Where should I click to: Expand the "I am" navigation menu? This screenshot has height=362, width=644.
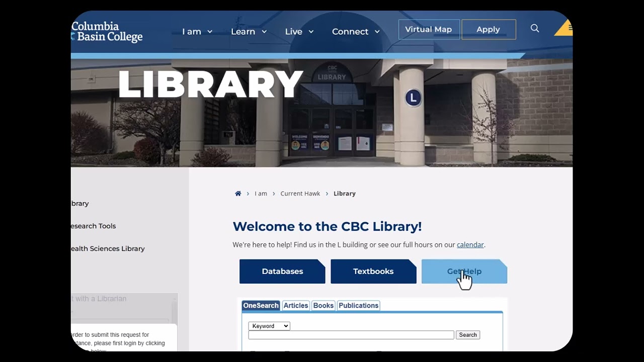[x=197, y=32]
